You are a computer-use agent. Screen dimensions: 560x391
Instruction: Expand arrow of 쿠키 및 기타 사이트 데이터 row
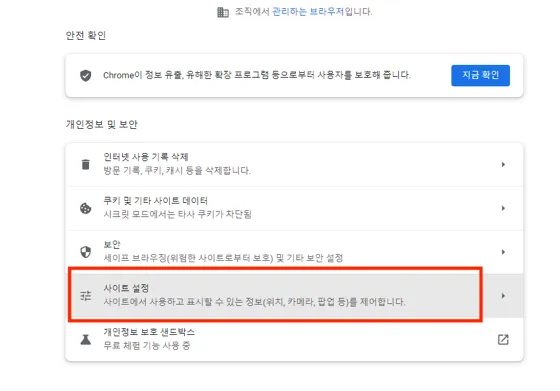tap(503, 208)
